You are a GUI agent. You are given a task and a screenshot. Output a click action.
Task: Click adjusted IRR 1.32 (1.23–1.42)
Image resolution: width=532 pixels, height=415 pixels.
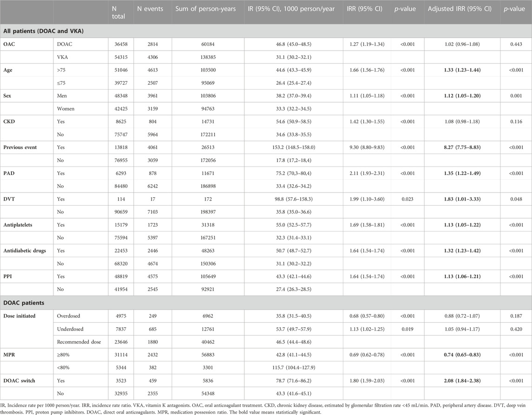462,251
